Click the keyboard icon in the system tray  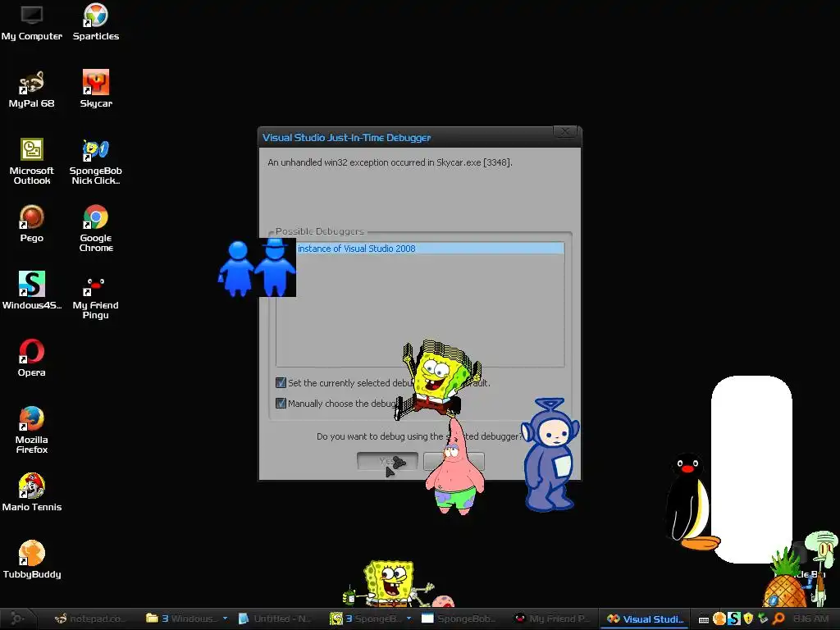pyautogui.click(x=703, y=619)
